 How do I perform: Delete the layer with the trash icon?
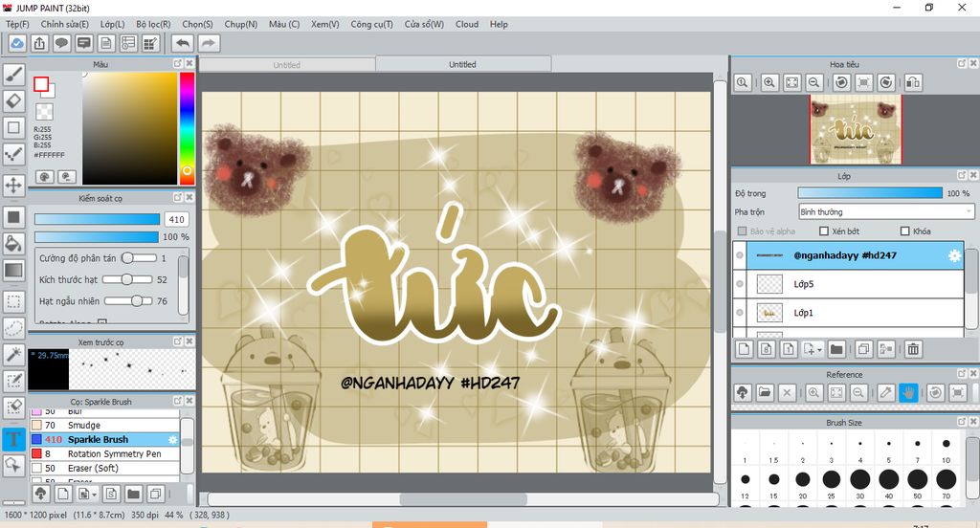(x=913, y=349)
